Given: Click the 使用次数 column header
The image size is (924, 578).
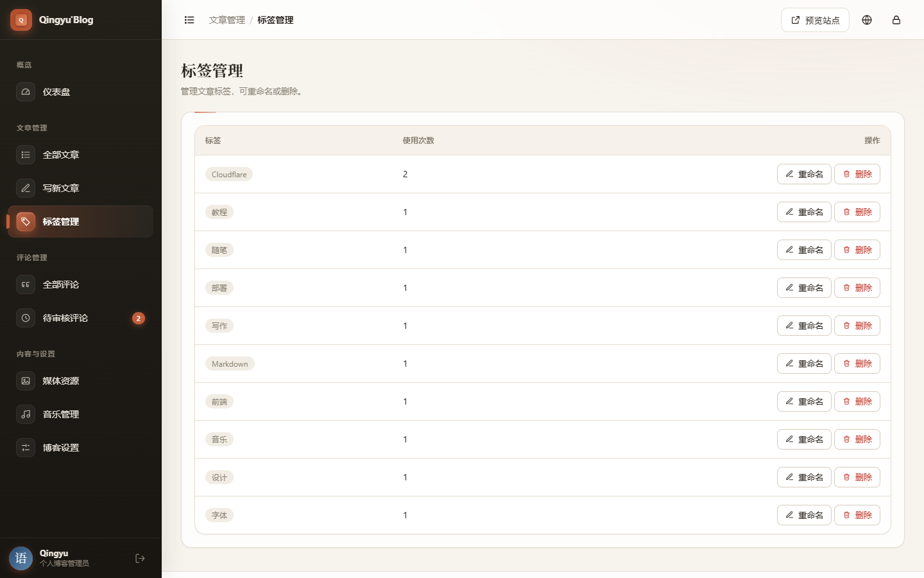Looking at the screenshot, I should click(x=418, y=141).
